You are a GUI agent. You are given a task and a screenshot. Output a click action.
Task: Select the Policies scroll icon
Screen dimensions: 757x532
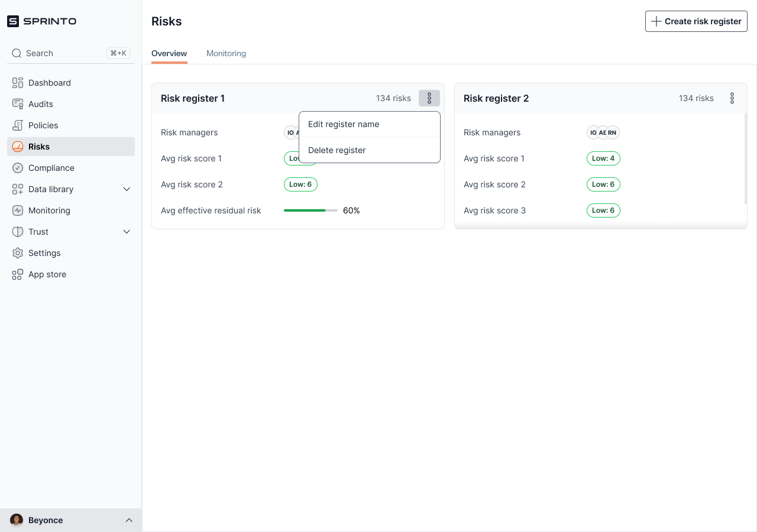[18, 125]
